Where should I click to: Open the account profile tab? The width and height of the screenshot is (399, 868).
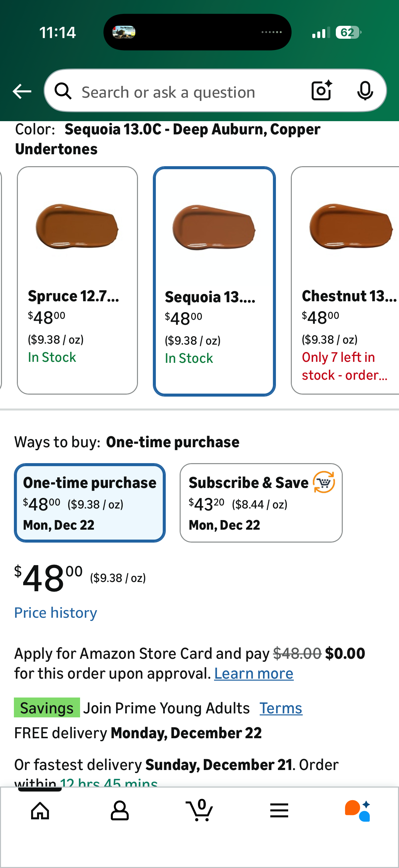[x=119, y=810]
